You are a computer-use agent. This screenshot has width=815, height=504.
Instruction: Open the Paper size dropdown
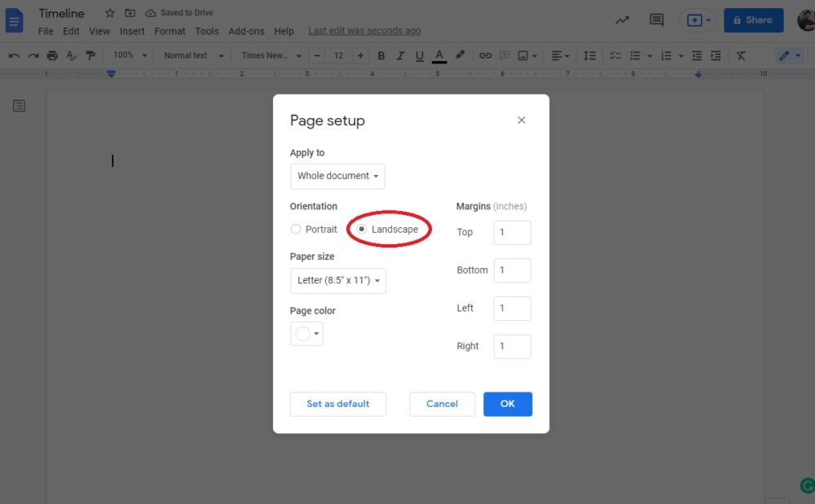click(x=337, y=280)
